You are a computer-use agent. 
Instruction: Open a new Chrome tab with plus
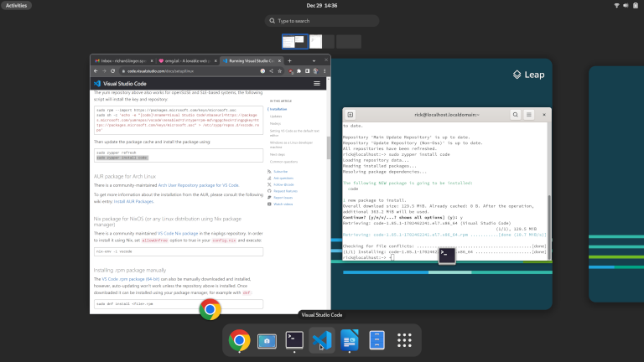[289, 60]
